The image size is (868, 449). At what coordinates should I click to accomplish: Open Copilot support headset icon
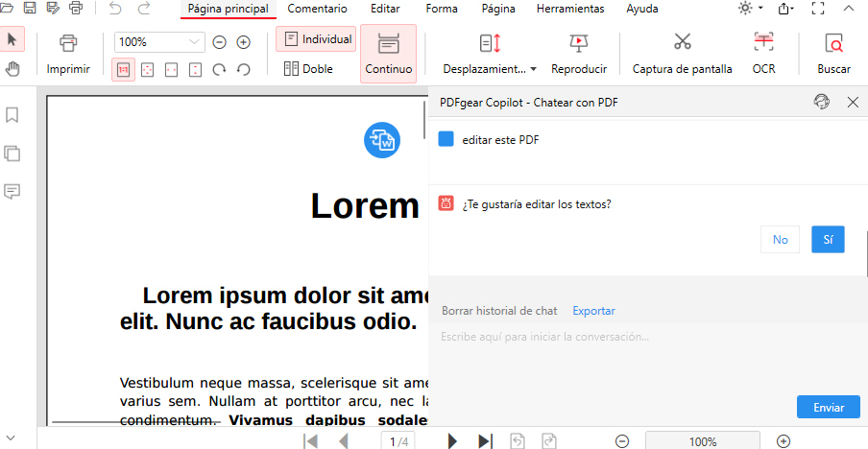click(822, 102)
